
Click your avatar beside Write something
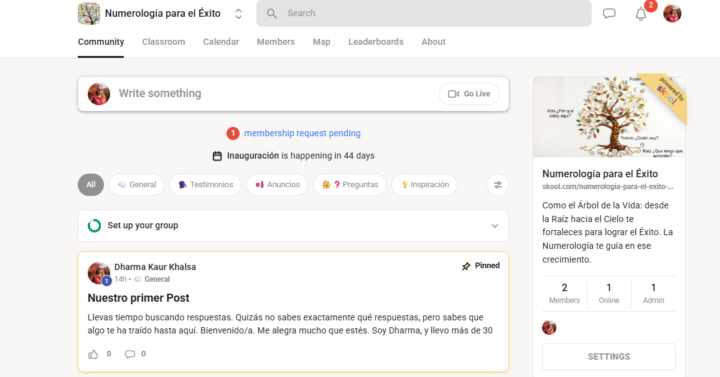(99, 94)
